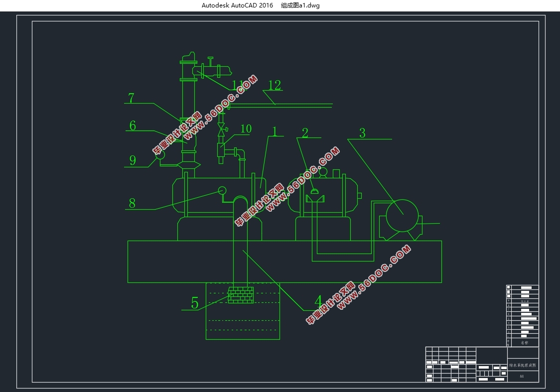Screen dimensions: 560x392
Task: Select the round motor symbol
Action: pyautogui.click(x=402, y=216)
